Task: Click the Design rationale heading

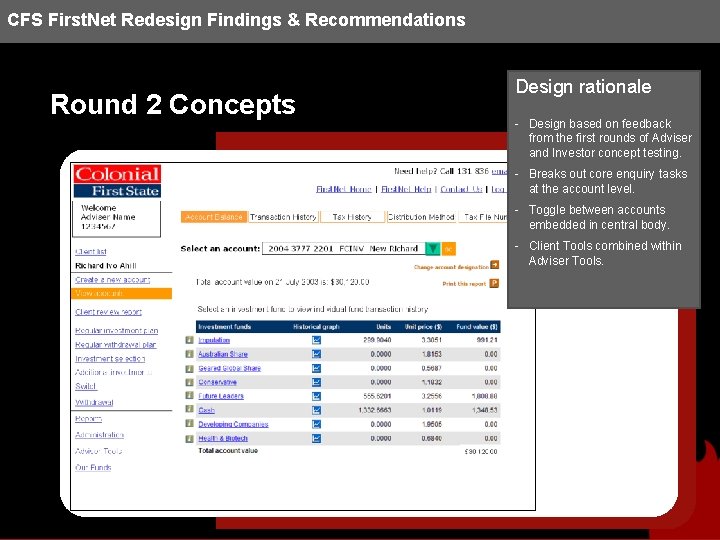Action: [x=583, y=87]
